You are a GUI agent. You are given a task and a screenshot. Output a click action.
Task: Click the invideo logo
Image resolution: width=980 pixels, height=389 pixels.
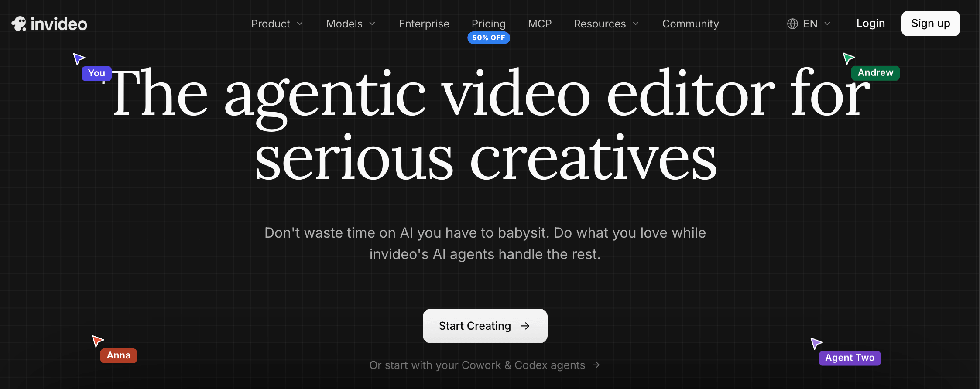[49, 24]
